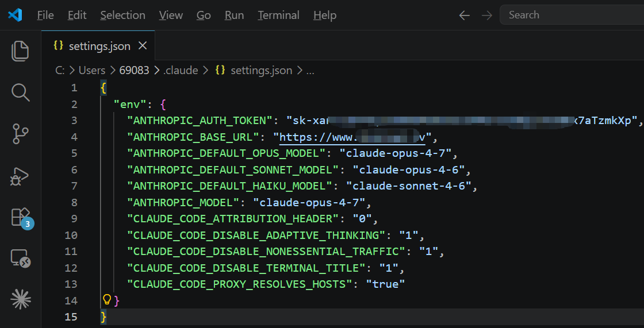Click the command center Search box
This screenshot has height=328, width=644.
[572, 15]
